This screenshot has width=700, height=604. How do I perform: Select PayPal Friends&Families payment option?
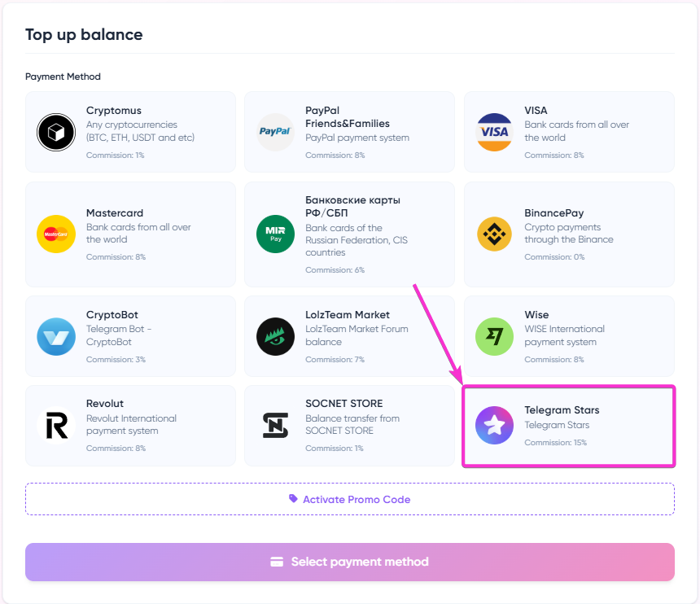coord(349,132)
